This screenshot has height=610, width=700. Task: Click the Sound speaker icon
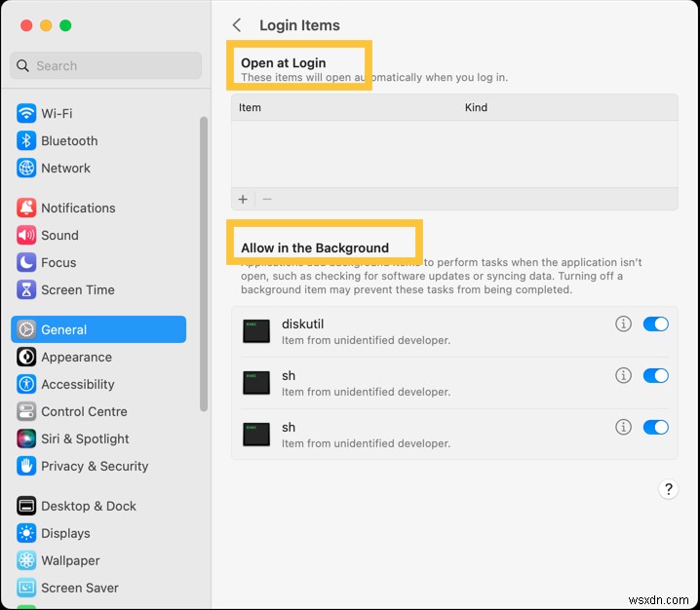point(26,235)
